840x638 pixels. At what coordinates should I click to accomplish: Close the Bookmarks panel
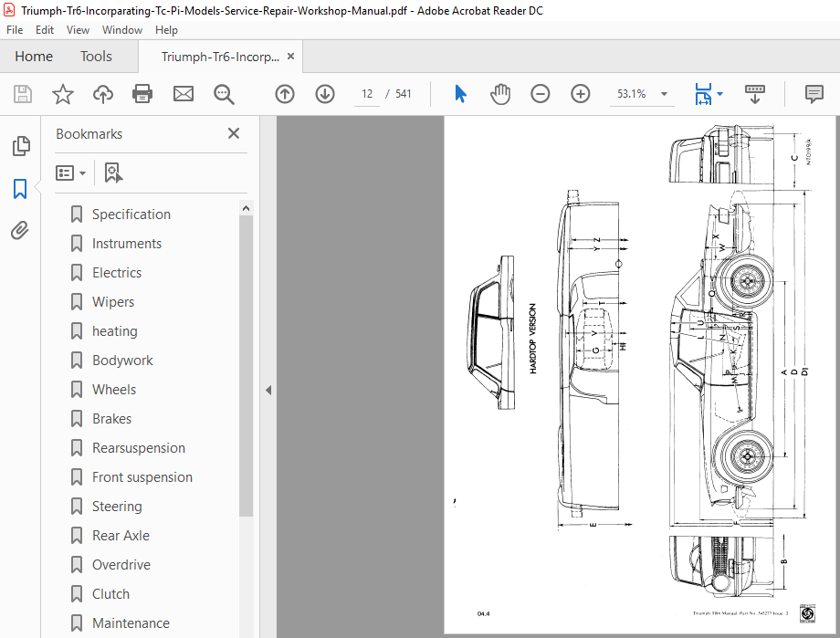click(234, 133)
